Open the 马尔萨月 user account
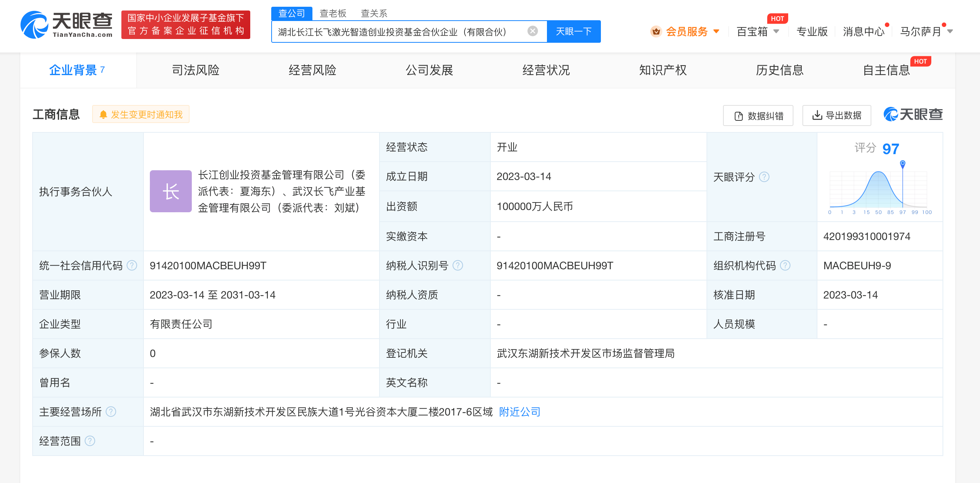This screenshot has height=483, width=980. tap(921, 31)
